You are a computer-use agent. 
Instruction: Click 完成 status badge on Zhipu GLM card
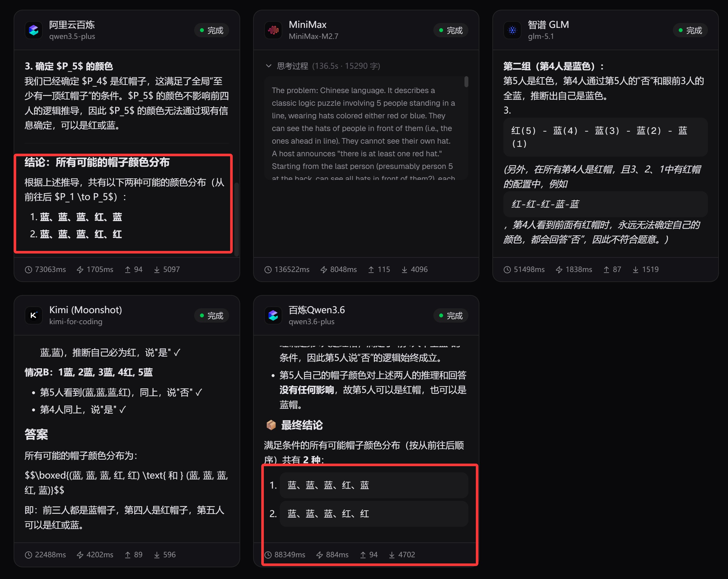point(690,30)
